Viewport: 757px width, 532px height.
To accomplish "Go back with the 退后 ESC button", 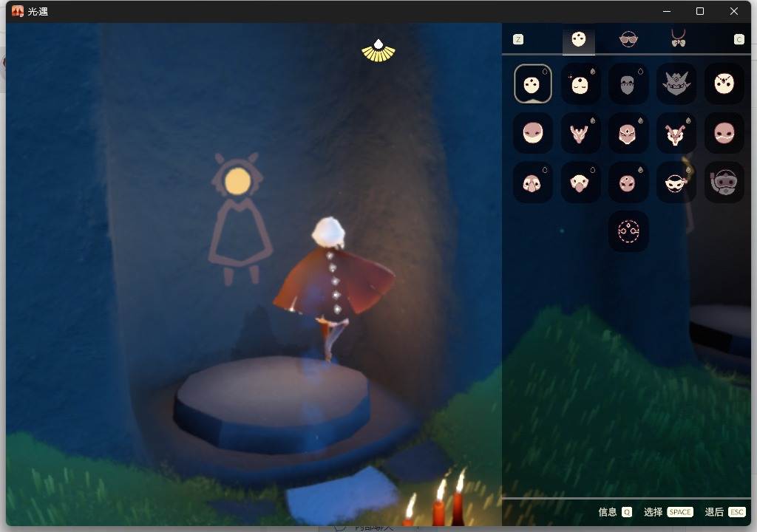I will pos(724,512).
